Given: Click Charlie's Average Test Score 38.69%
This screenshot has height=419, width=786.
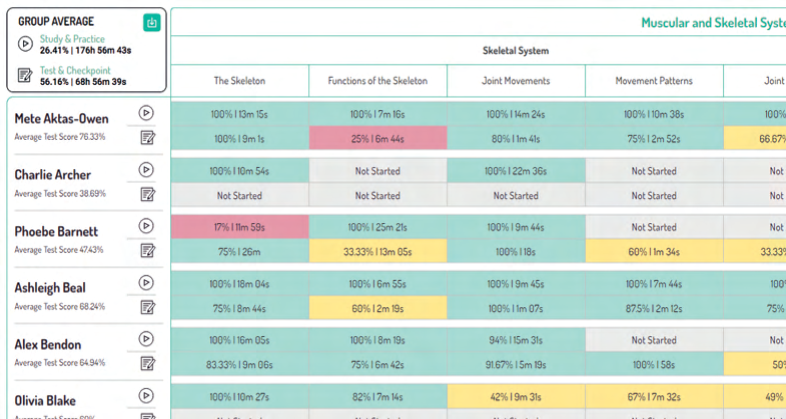Looking at the screenshot, I should click(x=60, y=193).
